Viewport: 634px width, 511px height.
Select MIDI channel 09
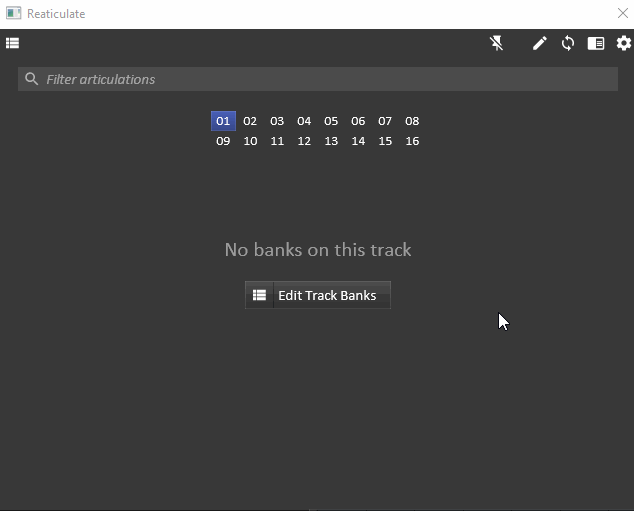223,141
